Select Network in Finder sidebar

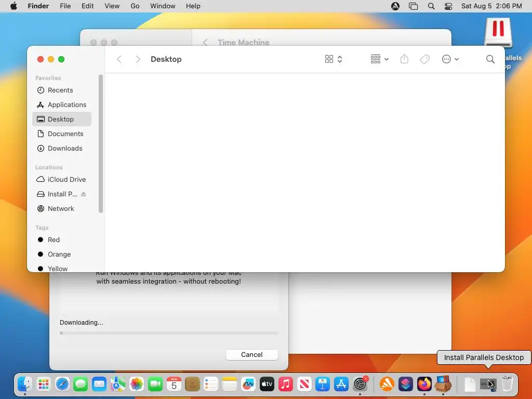click(62, 208)
